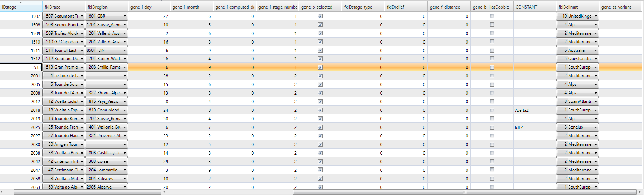Click the right-hand horizontal scrollbar thumb
Viewport: 644px width, 195px height.
tap(465, 192)
